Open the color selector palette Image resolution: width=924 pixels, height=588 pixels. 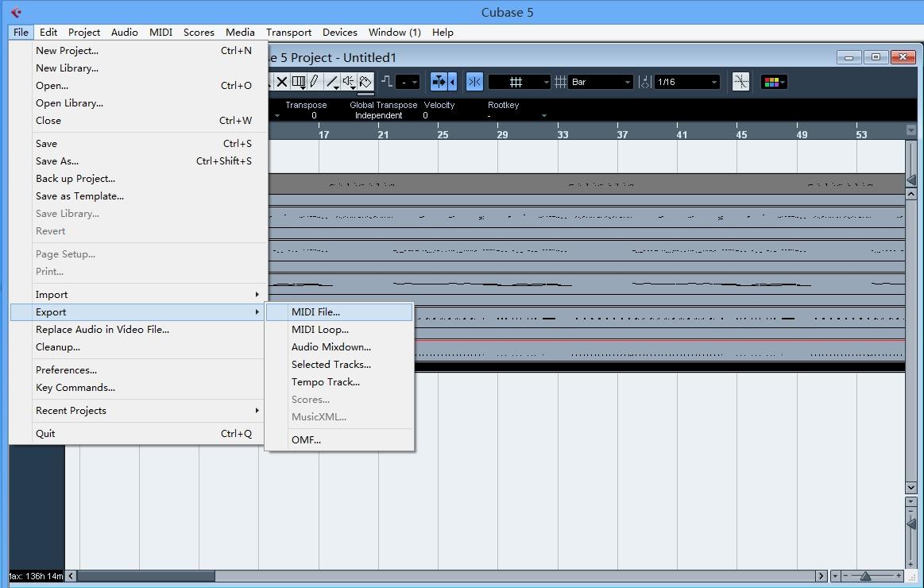[x=774, y=82]
